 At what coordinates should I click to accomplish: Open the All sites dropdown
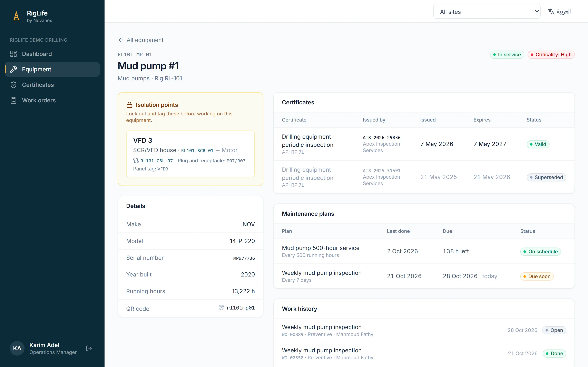(x=487, y=11)
